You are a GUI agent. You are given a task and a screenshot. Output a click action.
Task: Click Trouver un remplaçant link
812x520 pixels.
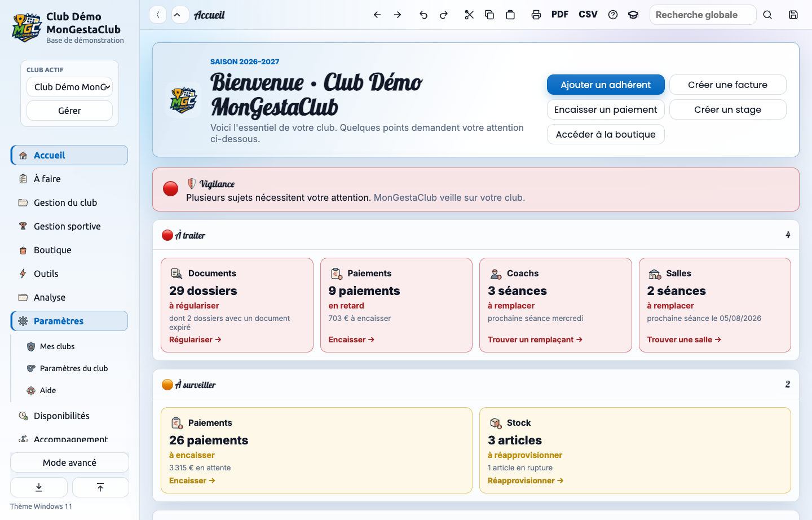click(x=535, y=340)
